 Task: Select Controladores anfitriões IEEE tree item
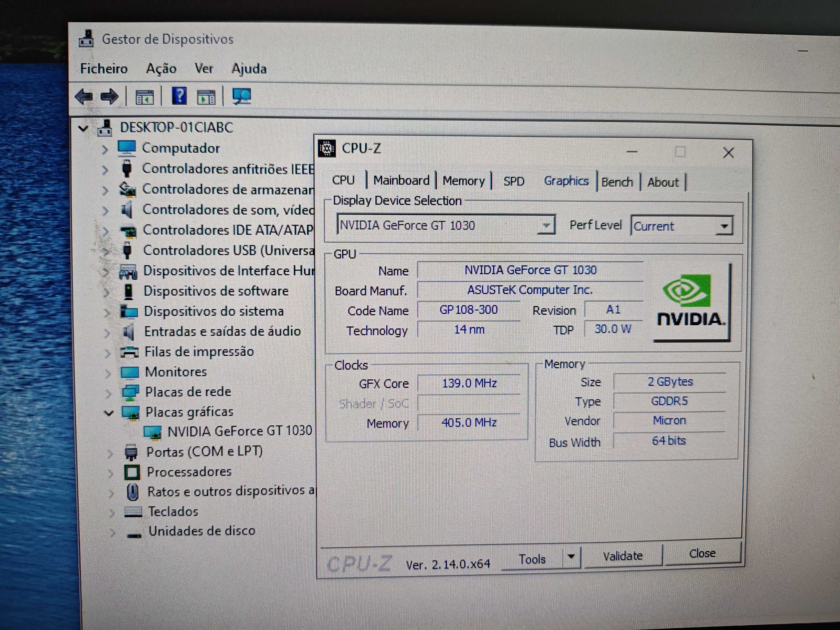(x=228, y=169)
